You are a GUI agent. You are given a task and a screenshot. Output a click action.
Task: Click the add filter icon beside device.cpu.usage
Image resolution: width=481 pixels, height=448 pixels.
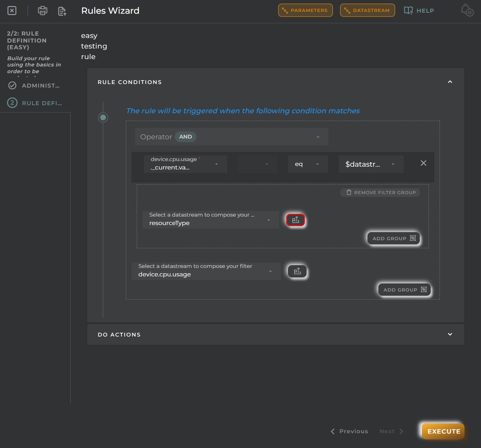click(x=297, y=271)
